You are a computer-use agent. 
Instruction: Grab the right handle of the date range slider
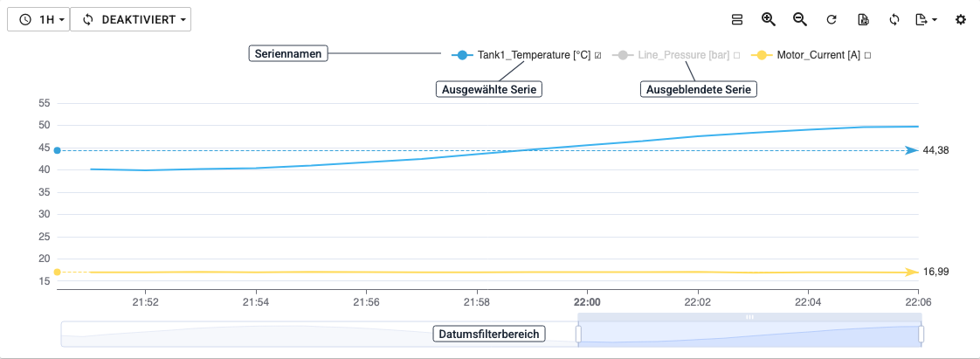point(921,334)
